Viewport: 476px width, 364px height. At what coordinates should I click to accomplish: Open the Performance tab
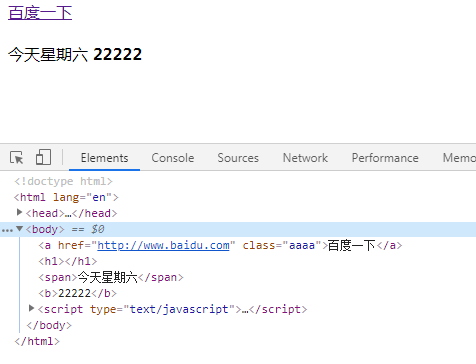pos(385,158)
